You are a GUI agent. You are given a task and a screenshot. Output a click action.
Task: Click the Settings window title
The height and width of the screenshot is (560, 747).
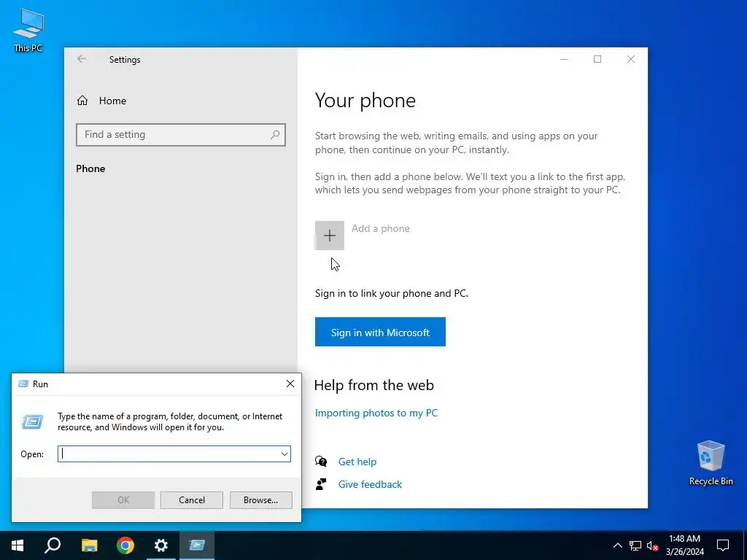(x=125, y=60)
